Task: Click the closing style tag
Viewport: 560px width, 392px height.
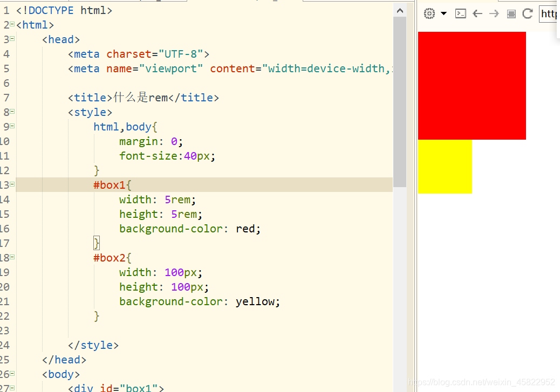Action: pyautogui.click(x=93, y=345)
